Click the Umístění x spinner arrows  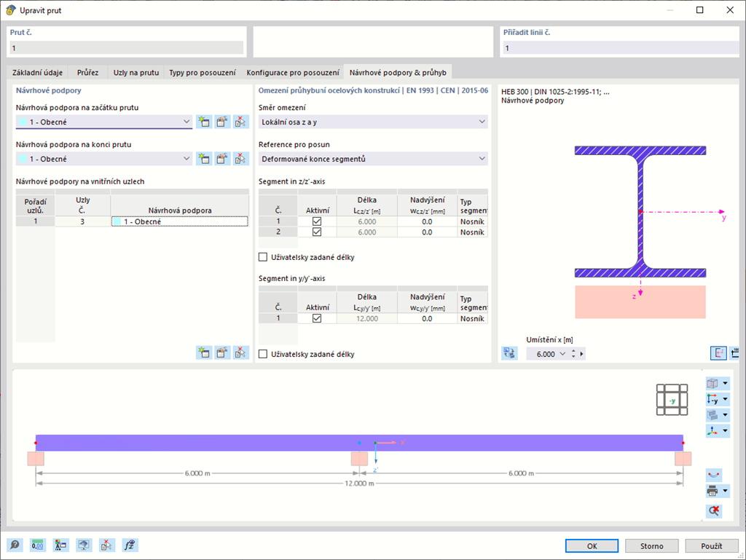(573, 354)
